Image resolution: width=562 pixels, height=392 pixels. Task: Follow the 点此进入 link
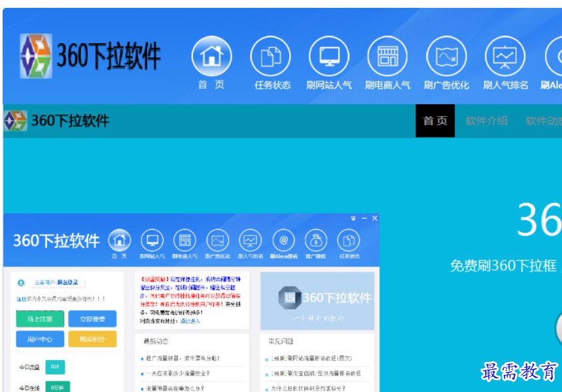(190, 321)
